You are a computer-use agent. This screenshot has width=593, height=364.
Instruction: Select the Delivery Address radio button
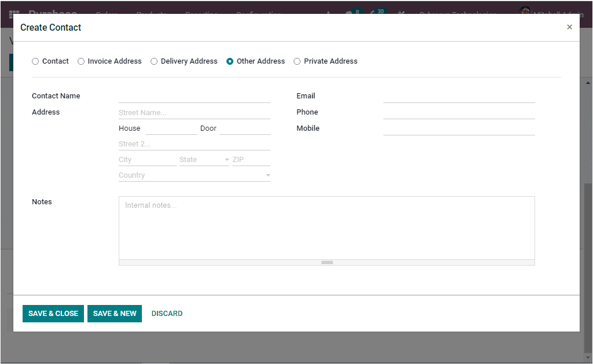pyautogui.click(x=154, y=61)
